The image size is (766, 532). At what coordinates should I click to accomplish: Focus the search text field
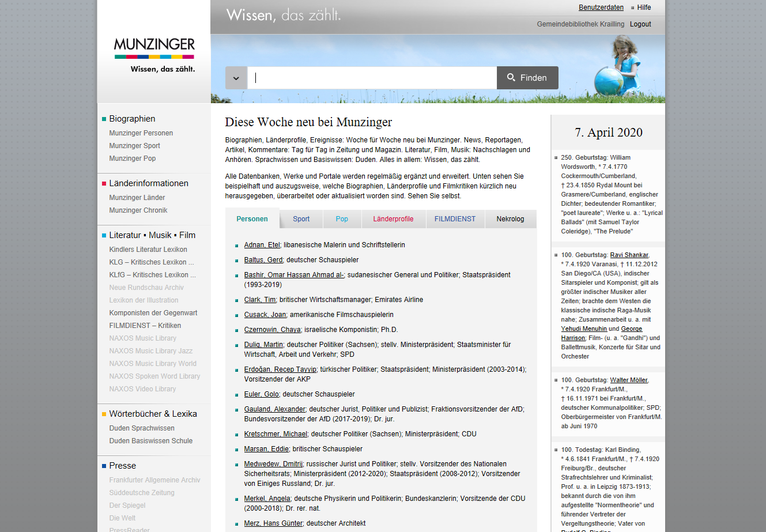[372, 78]
